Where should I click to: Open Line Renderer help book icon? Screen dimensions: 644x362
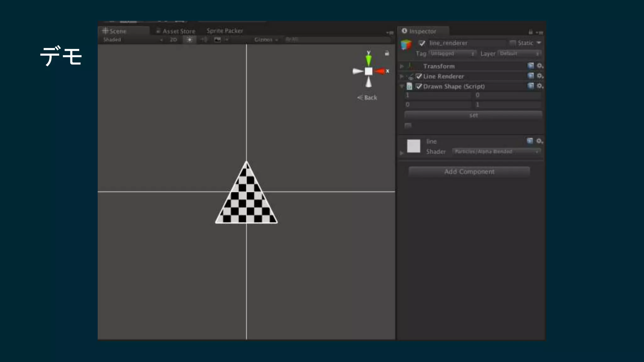point(530,76)
